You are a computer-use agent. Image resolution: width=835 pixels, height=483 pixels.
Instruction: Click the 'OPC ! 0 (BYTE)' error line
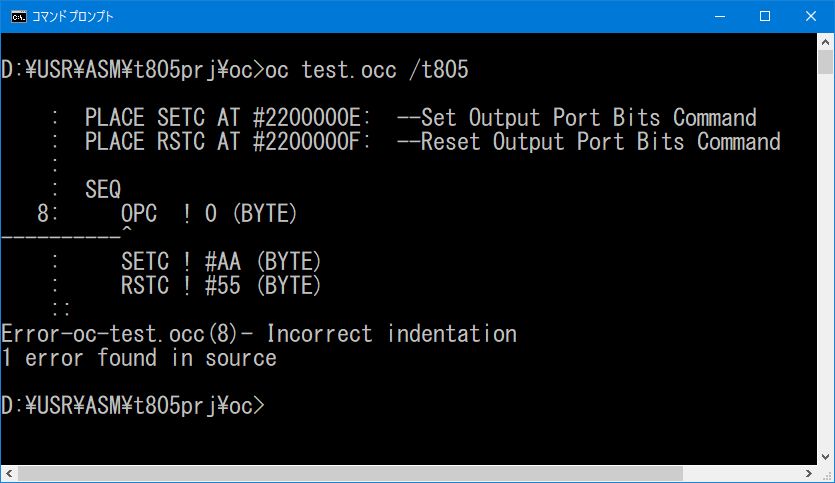coord(209,214)
